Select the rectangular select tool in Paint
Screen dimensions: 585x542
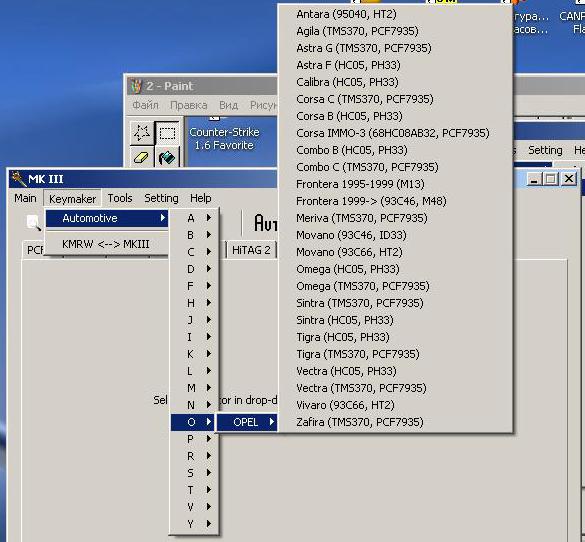[x=167, y=132]
